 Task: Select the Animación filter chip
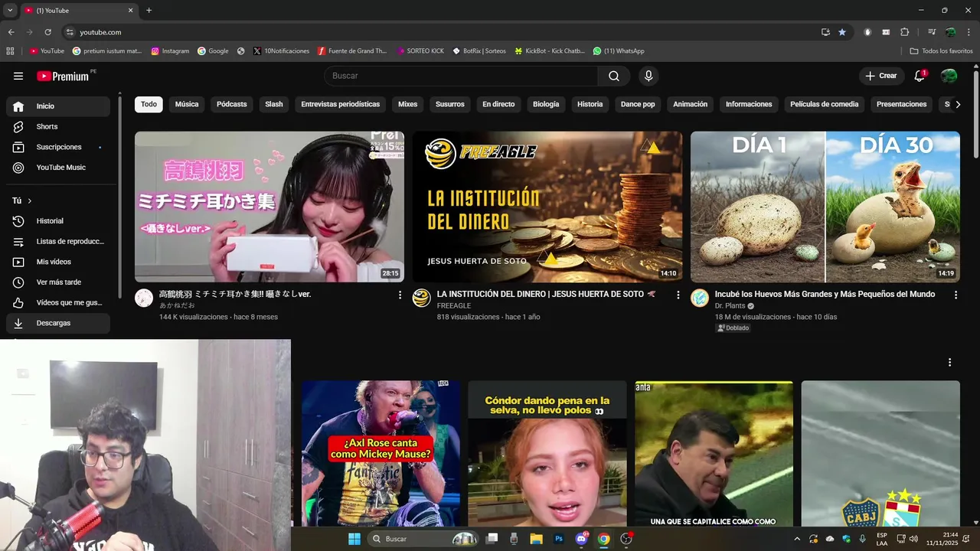click(691, 104)
